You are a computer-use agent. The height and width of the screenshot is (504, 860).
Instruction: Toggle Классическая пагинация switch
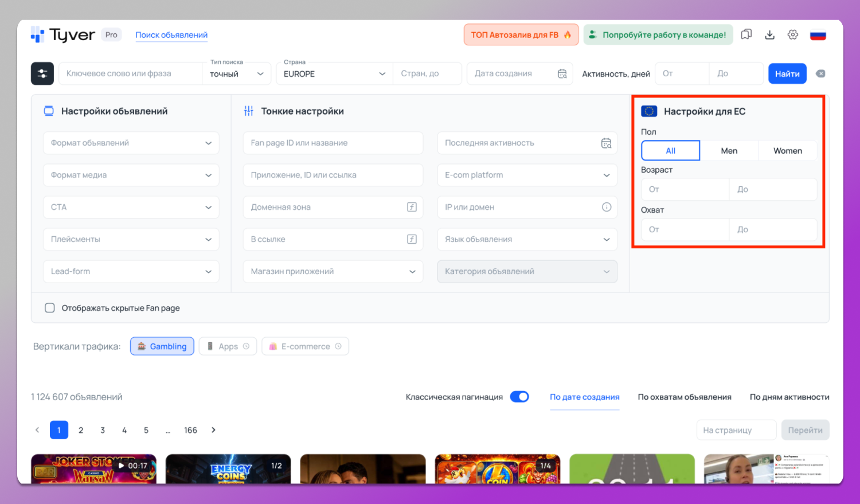click(x=519, y=397)
